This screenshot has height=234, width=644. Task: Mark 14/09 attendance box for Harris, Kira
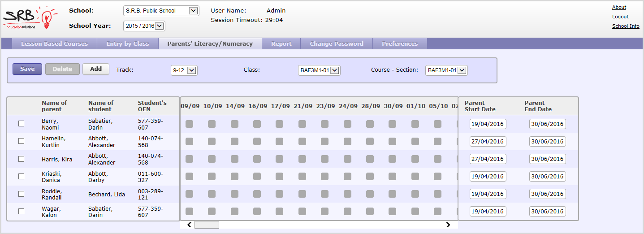[234, 159]
